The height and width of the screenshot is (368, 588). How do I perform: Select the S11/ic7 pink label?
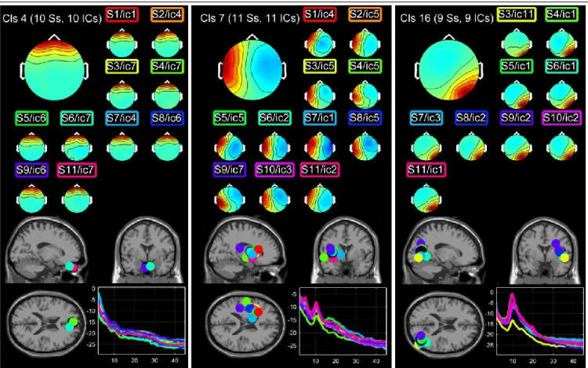[x=77, y=170]
